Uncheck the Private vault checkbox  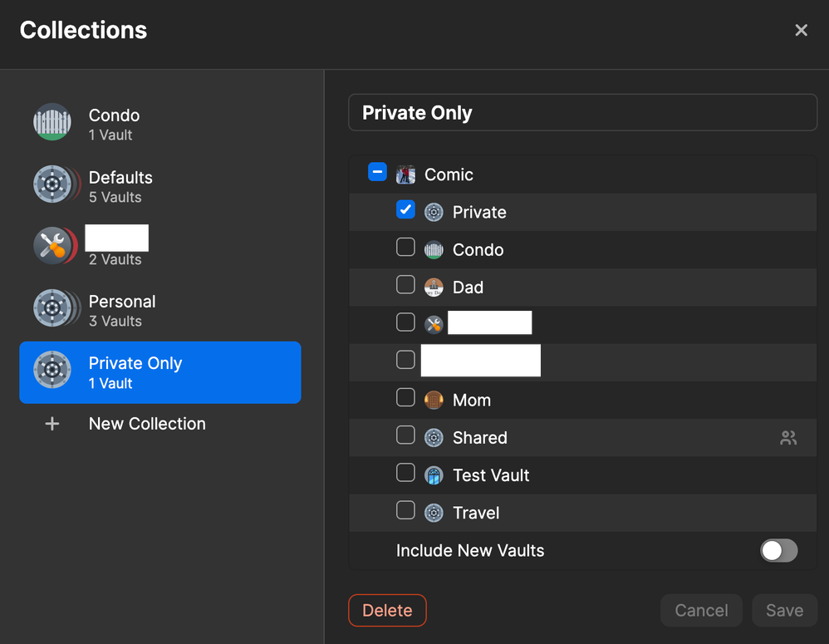click(405, 210)
